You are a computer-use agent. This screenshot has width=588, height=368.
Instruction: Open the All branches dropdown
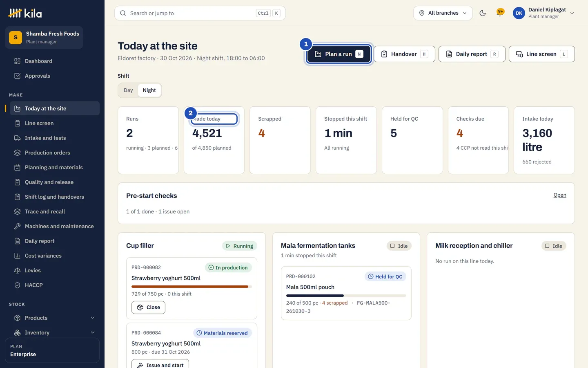pyautogui.click(x=443, y=13)
